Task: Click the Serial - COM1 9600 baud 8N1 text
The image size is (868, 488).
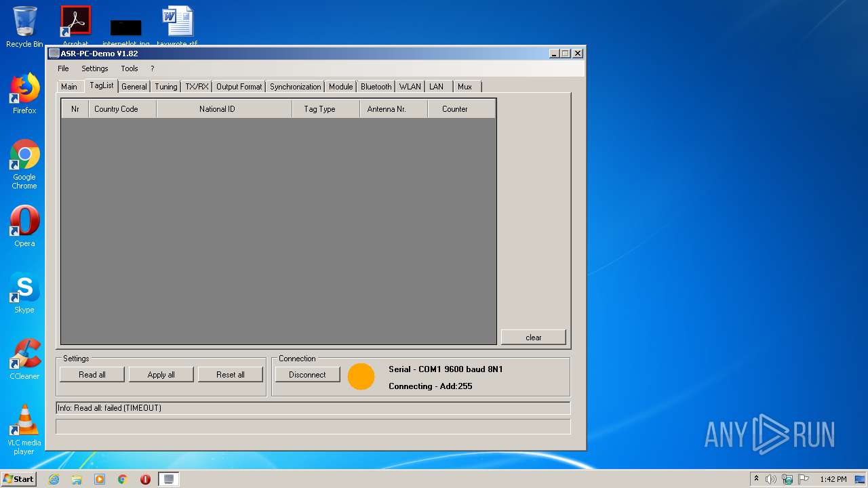Action: [446, 369]
